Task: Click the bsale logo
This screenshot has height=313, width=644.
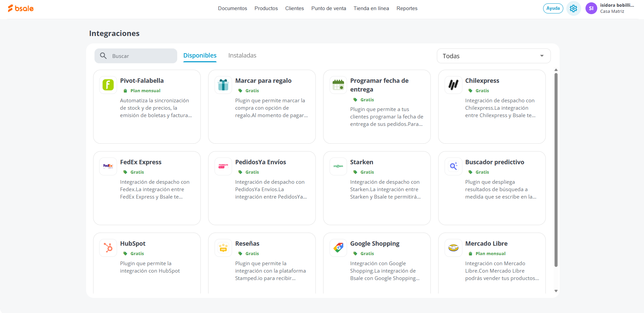Action: point(21,8)
